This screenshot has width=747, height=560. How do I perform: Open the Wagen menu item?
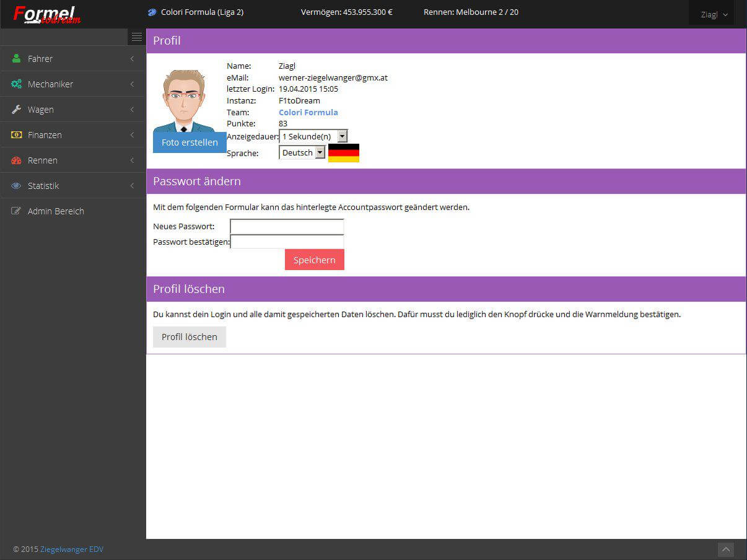[x=72, y=110]
